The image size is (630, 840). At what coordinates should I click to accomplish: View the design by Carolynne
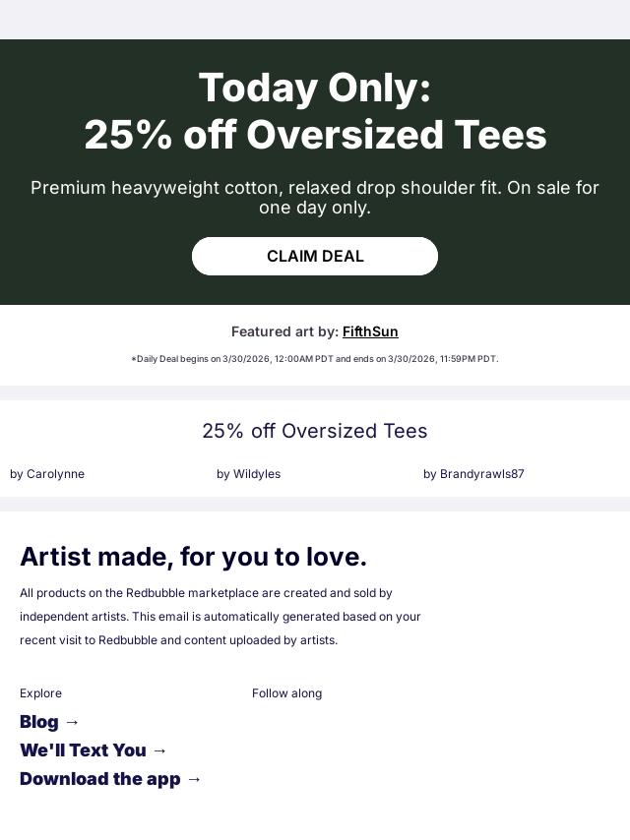[47, 474]
